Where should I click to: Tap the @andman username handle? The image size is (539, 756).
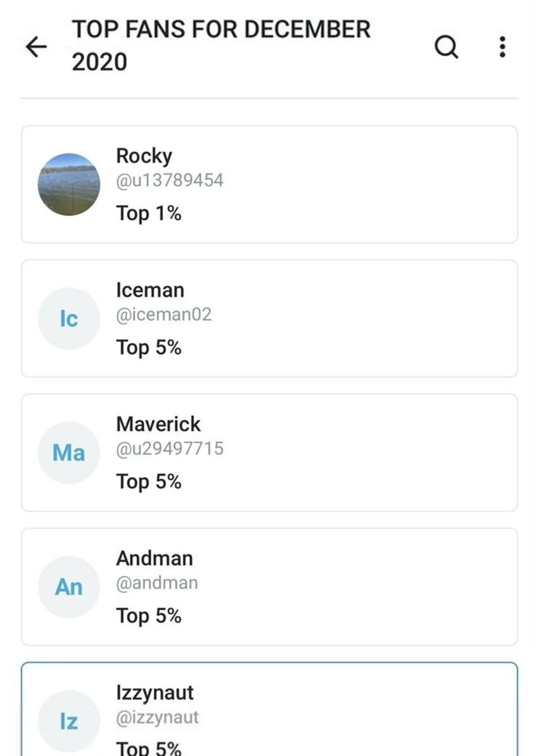(x=157, y=583)
